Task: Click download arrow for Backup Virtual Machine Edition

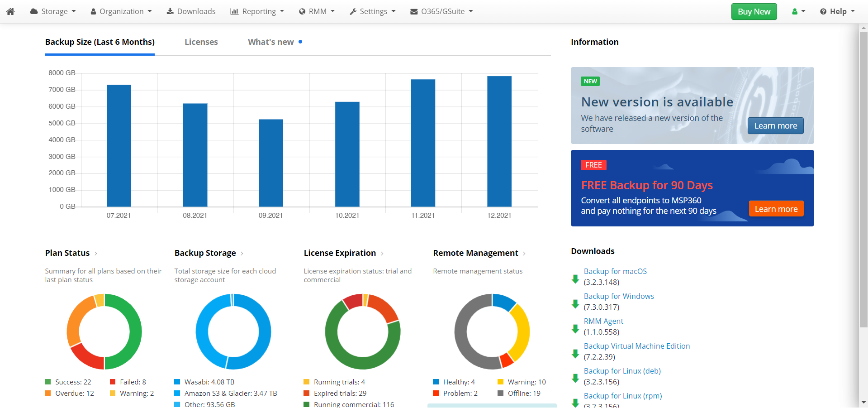Action: [575, 354]
